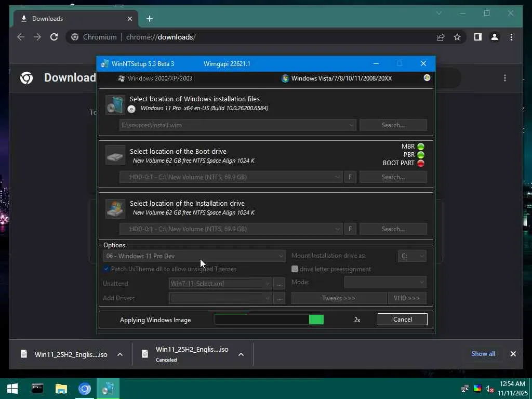Screen dimensions: 532x399
Task: Click WinNTSetup taskbar icon
Action: click(x=108, y=389)
